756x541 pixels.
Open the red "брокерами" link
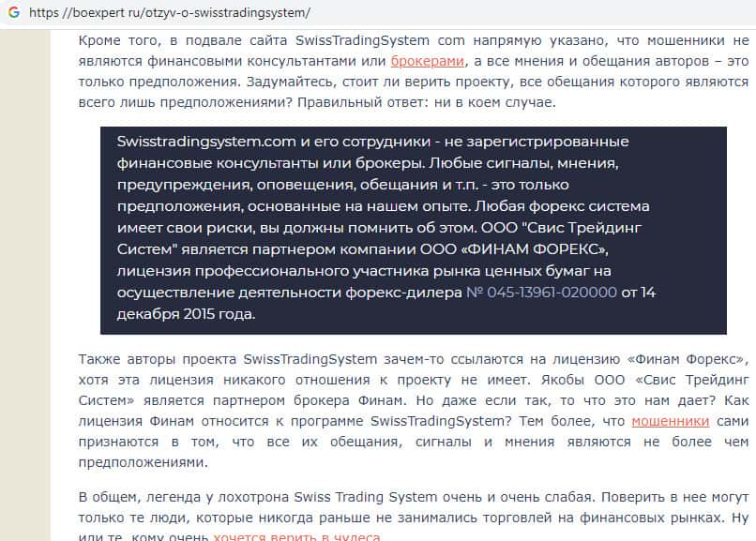pos(427,61)
